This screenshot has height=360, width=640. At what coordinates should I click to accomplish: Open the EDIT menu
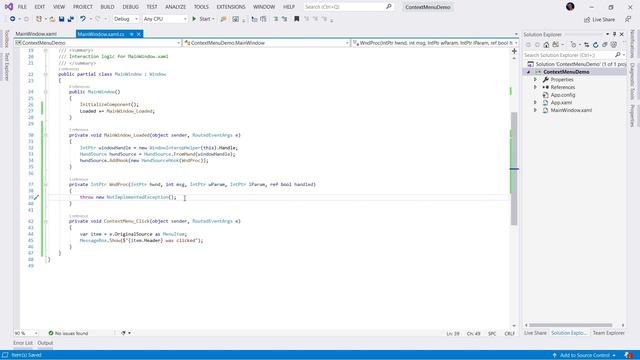[x=40, y=7]
